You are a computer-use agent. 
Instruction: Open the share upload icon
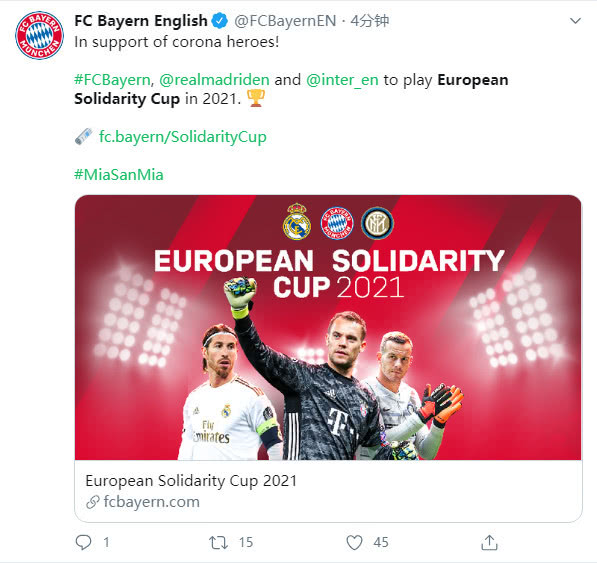coord(489,542)
